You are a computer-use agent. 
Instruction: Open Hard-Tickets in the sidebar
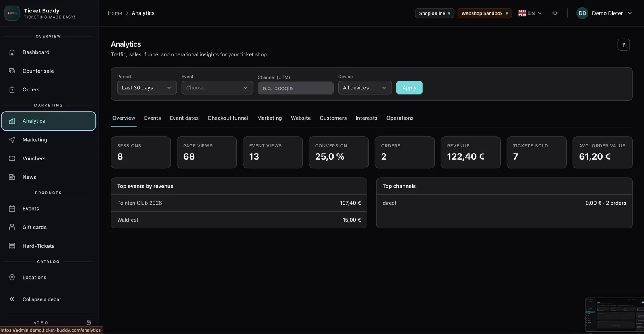pos(48,246)
